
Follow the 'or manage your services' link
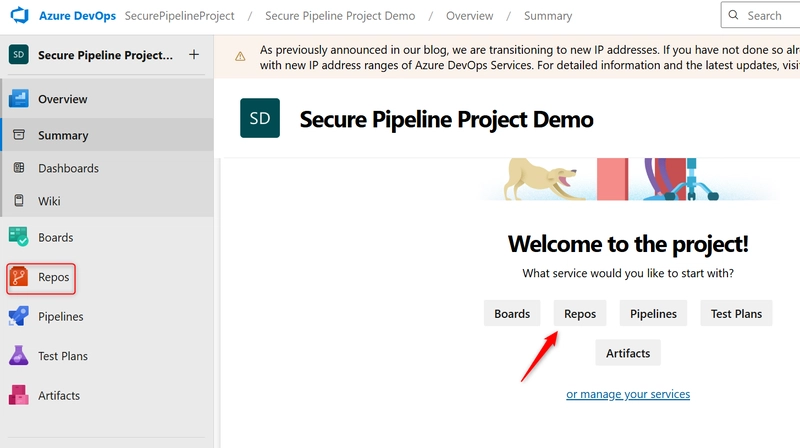628,394
